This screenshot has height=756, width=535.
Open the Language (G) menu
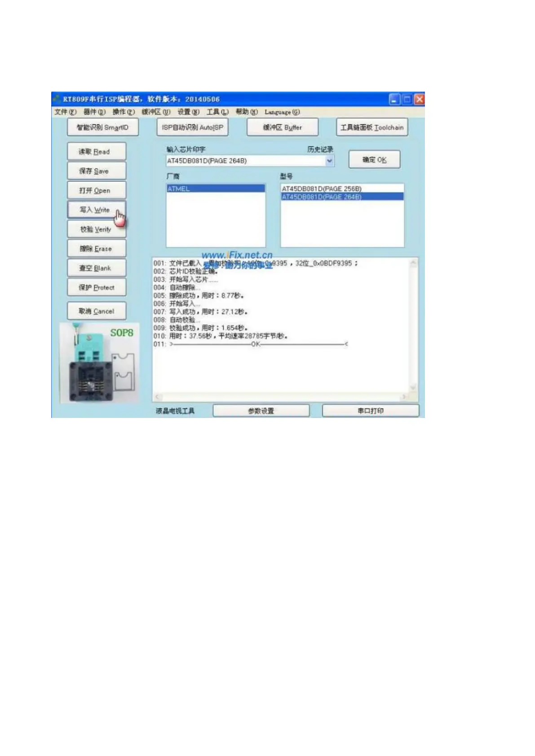click(x=282, y=112)
